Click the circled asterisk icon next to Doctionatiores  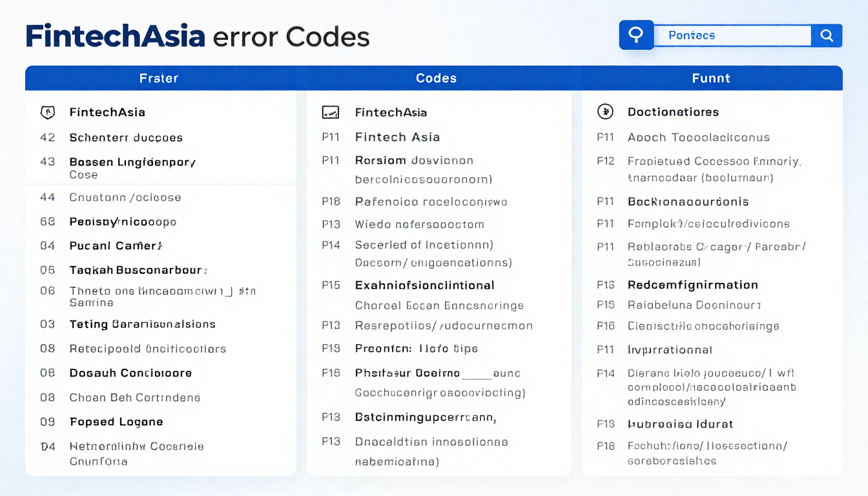tap(606, 112)
